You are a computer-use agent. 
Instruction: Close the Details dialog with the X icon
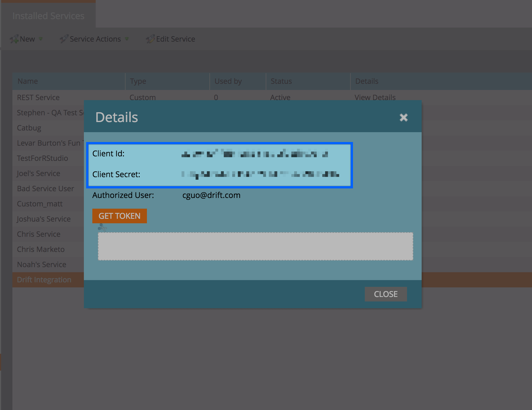[404, 118]
